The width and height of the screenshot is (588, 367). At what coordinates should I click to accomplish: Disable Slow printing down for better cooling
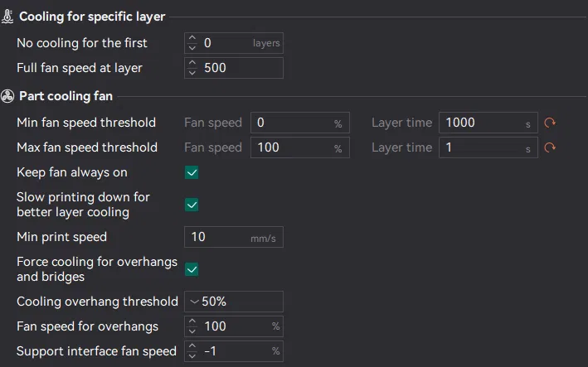point(192,205)
